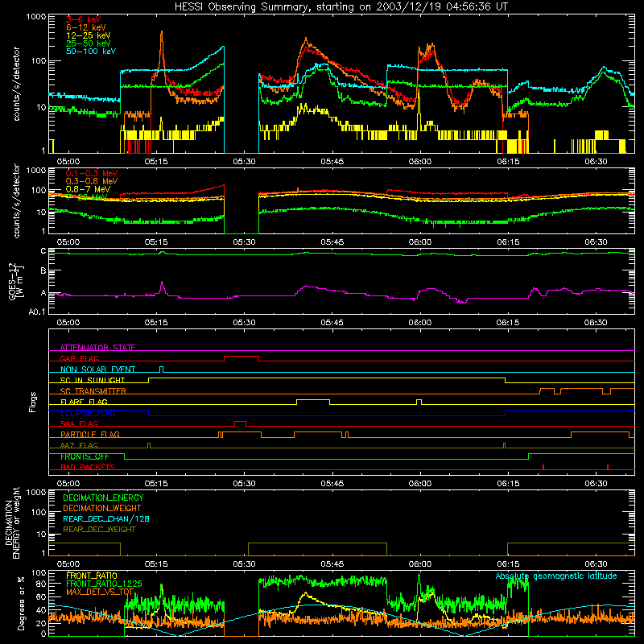Click the first BAD_PACKETS red tick mark
The height and width of the screenshot is (644, 644).
point(543,467)
